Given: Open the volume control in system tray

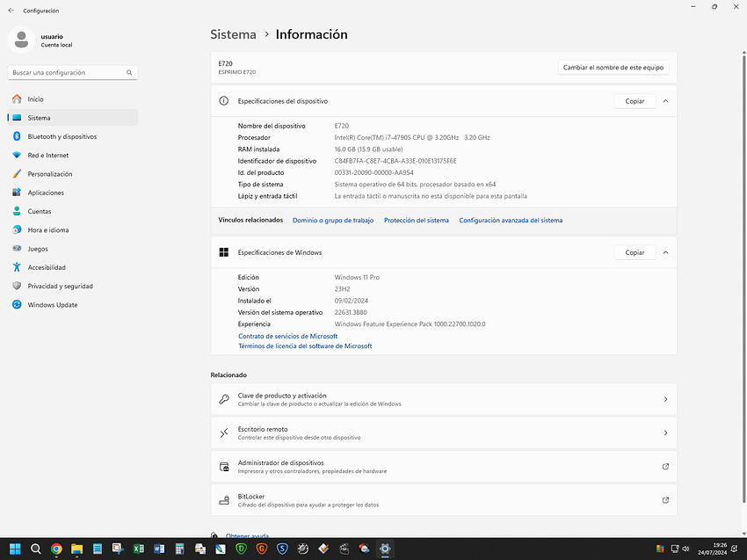Looking at the screenshot, I should point(686,549).
